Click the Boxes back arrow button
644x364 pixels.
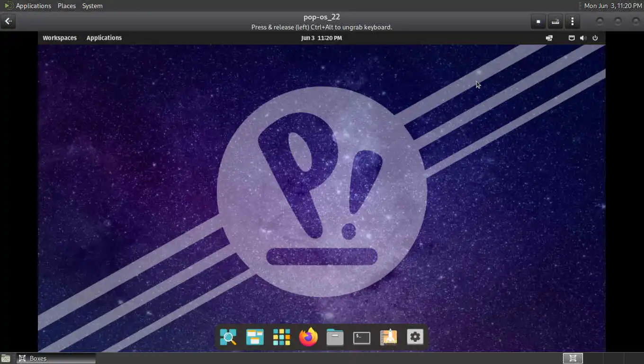point(8,21)
